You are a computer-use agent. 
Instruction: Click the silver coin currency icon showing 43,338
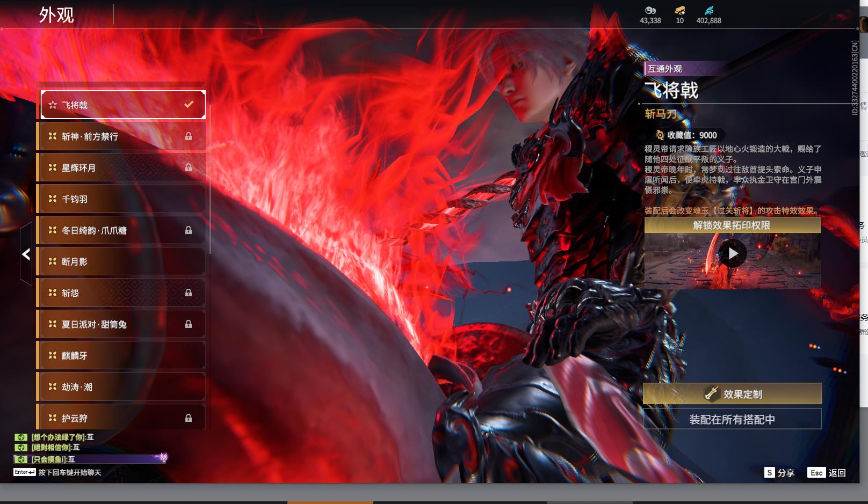[650, 10]
